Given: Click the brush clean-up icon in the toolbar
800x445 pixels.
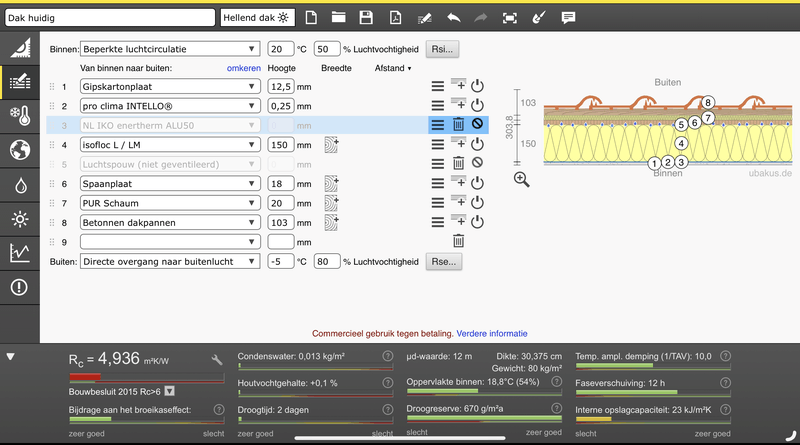Looking at the screenshot, I should pyautogui.click(x=539, y=18).
